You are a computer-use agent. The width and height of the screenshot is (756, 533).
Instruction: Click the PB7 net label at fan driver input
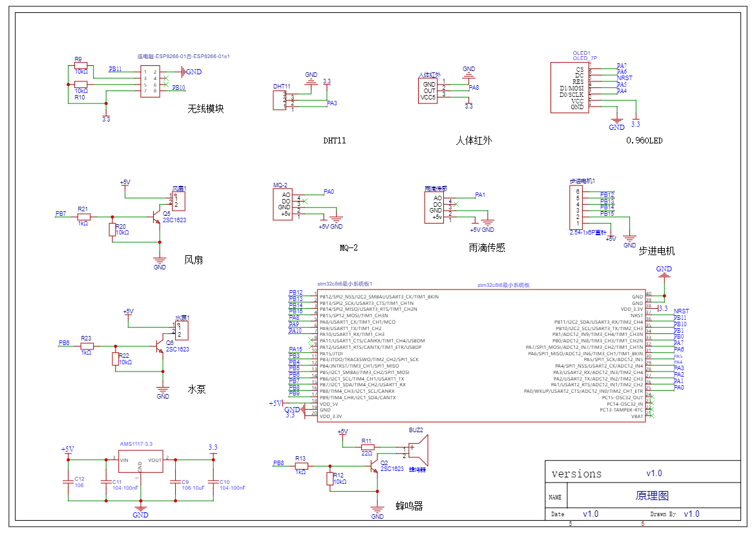pos(61,213)
